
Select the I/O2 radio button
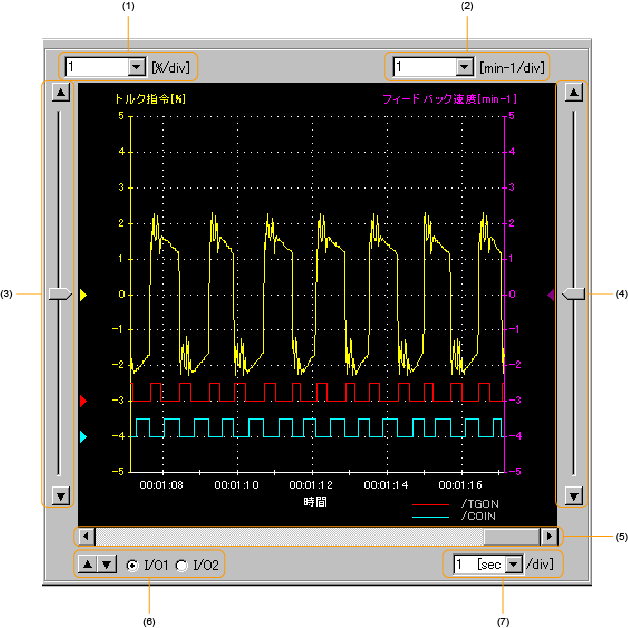(x=182, y=566)
